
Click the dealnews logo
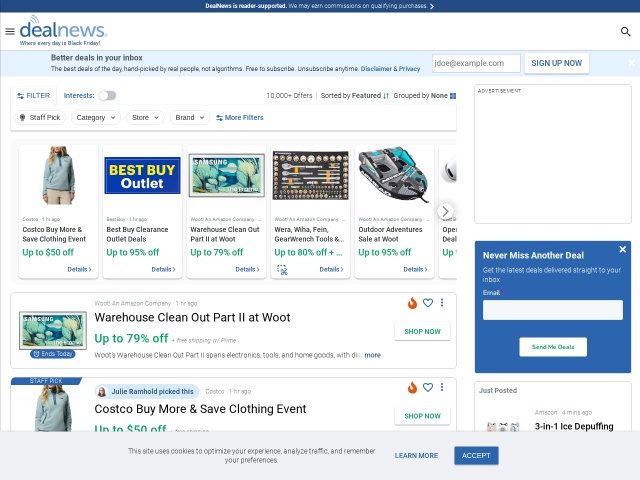63,30
